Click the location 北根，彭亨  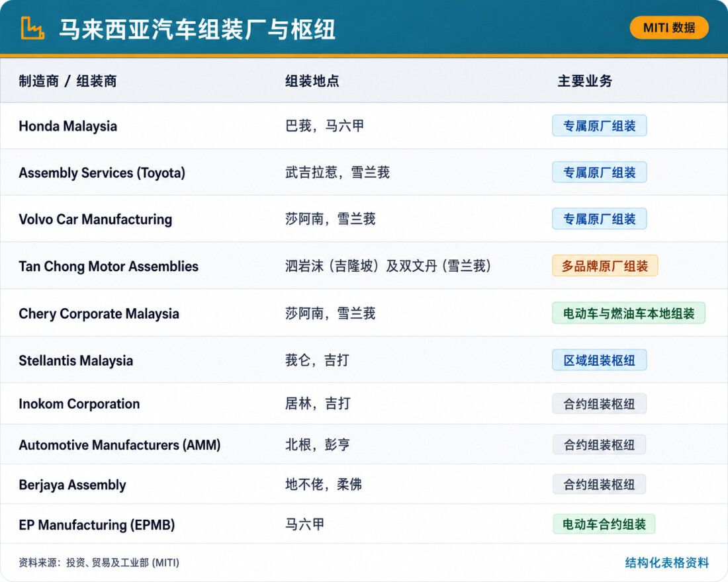point(318,444)
